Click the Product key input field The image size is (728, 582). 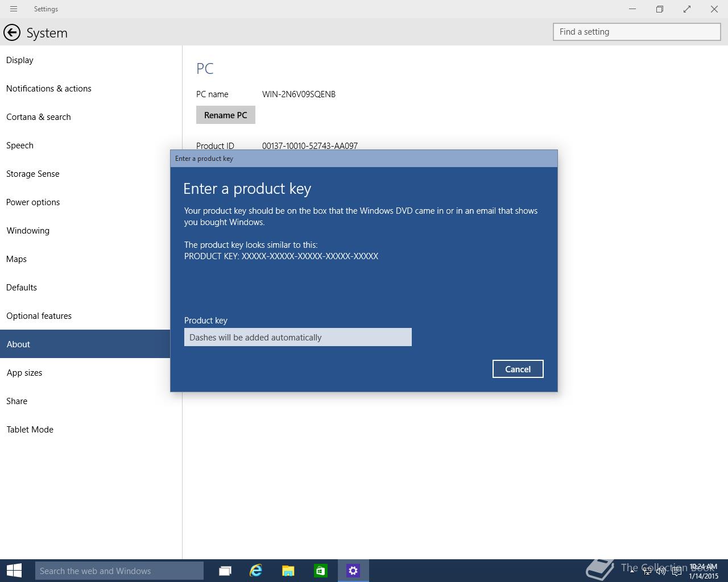point(298,337)
